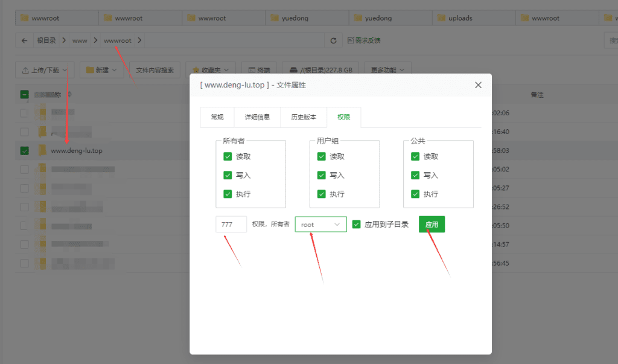The width and height of the screenshot is (618, 364).
Task: Uncheck the www.deng-lu.top row checkbox
Action: click(x=24, y=151)
